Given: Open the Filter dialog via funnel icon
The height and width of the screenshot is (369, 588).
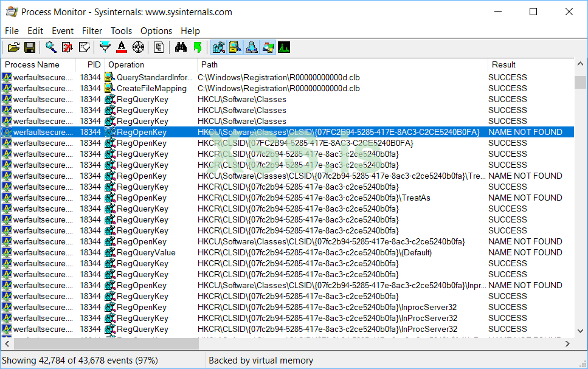Looking at the screenshot, I should pos(104,47).
